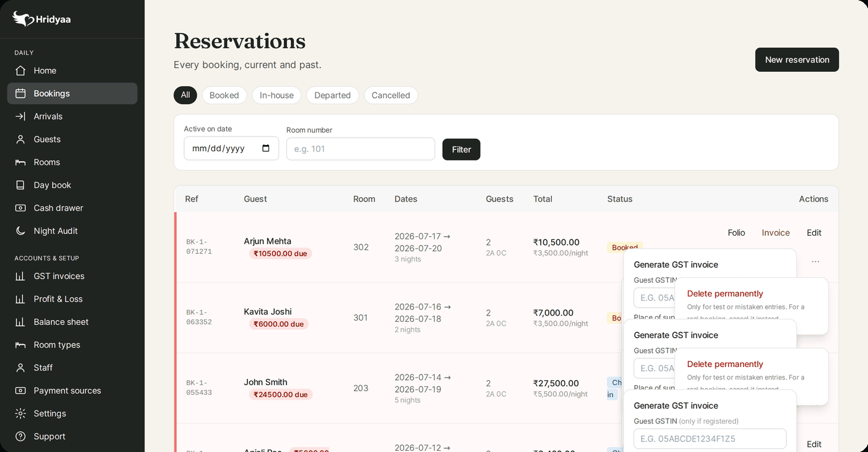Click the Room number input field
This screenshot has width=868, height=452.
click(x=360, y=149)
